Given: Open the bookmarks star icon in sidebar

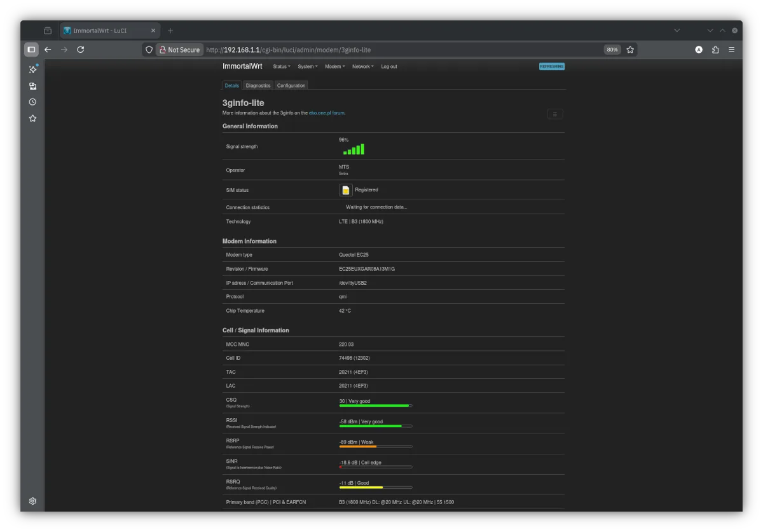Looking at the screenshot, I should (32, 118).
